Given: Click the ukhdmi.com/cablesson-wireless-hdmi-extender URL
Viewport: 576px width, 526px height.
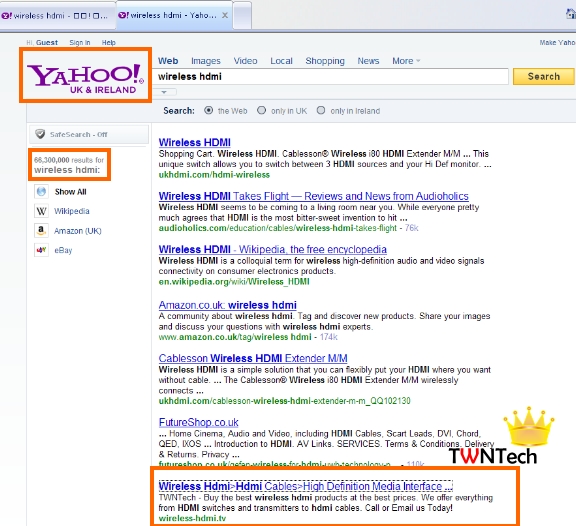Looking at the screenshot, I should click(284, 401).
